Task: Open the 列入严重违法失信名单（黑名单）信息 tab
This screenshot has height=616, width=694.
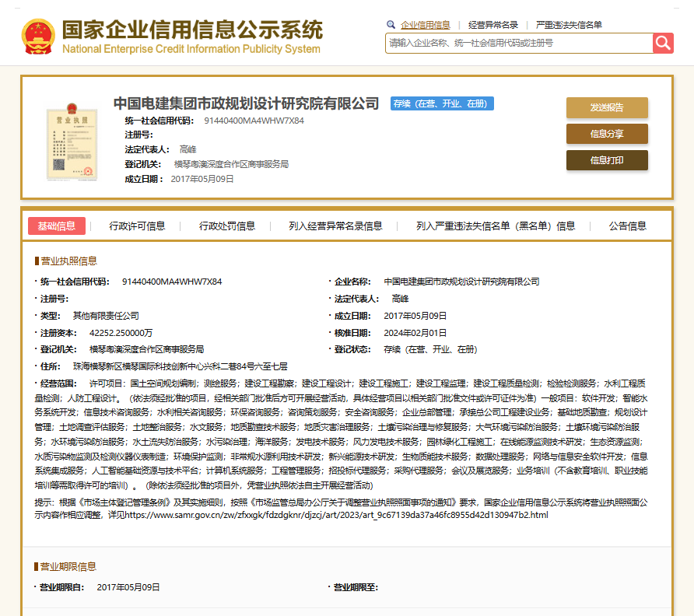Action: click(x=496, y=226)
